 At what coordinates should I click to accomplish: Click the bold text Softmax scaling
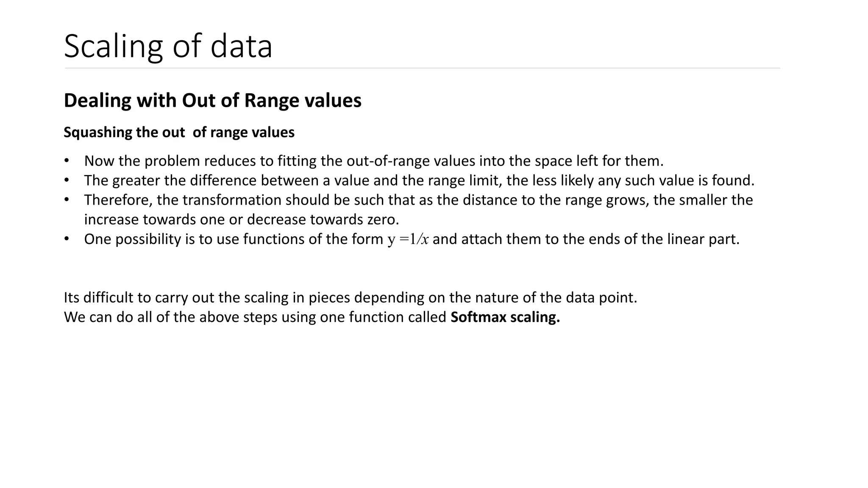click(505, 317)
